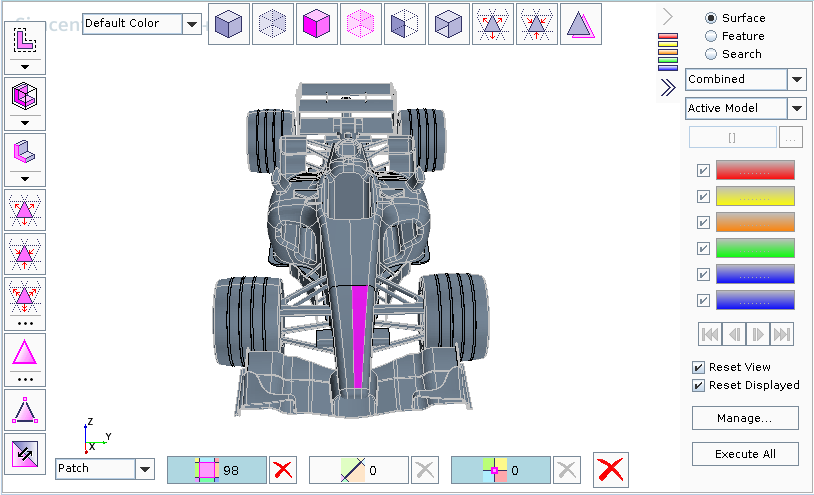
Task: Click the overlapping triangles icon in top toolbar
Action: (581, 24)
